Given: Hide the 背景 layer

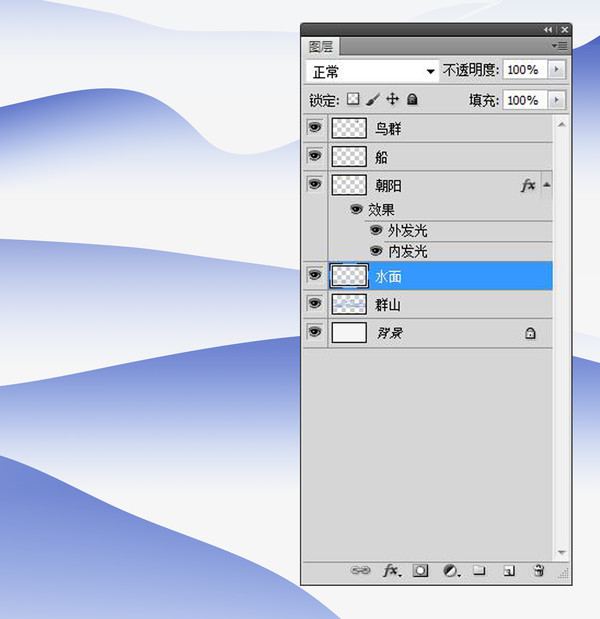Looking at the screenshot, I should coord(315,332).
